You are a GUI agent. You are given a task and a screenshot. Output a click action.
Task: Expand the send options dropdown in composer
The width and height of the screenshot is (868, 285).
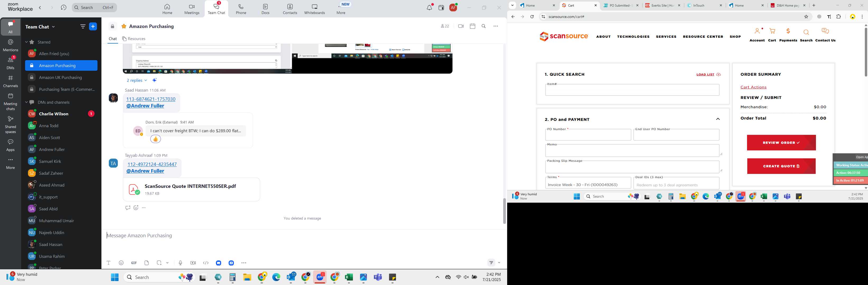coord(499,263)
